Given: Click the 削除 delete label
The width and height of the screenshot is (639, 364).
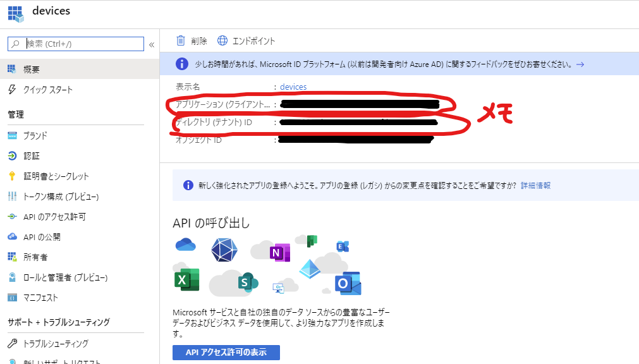Looking at the screenshot, I should (x=199, y=41).
